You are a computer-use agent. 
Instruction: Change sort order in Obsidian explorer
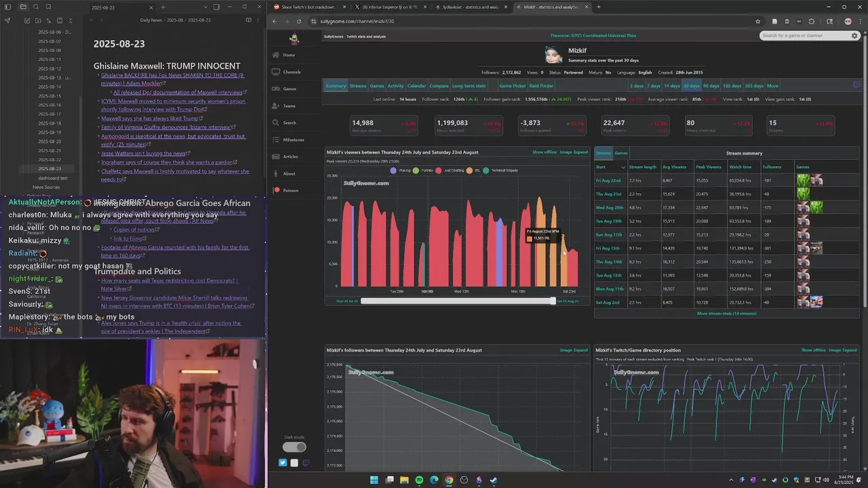(x=49, y=20)
